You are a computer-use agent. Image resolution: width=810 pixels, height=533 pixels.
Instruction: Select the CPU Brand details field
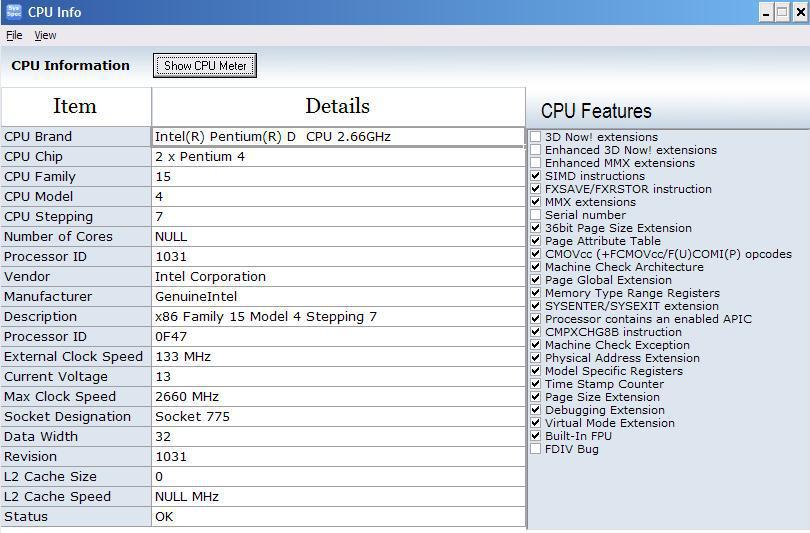[338, 137]
